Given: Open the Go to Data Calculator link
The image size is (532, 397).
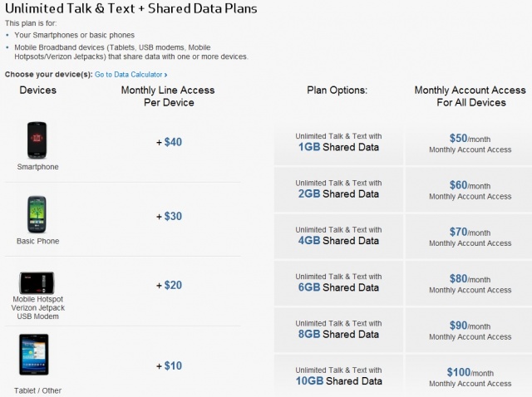Looking at the screenshot, I should point(128,75).
